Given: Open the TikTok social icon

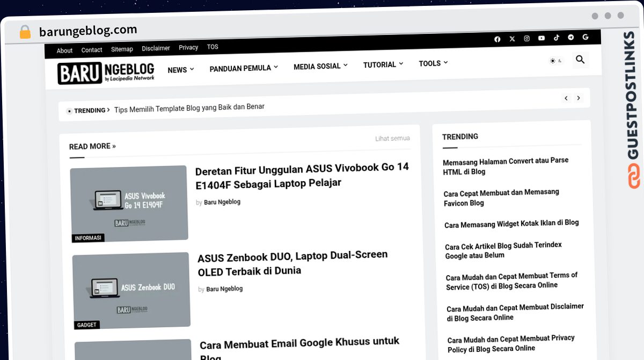Looking at the screenshot, I should [x=556, y=38].
